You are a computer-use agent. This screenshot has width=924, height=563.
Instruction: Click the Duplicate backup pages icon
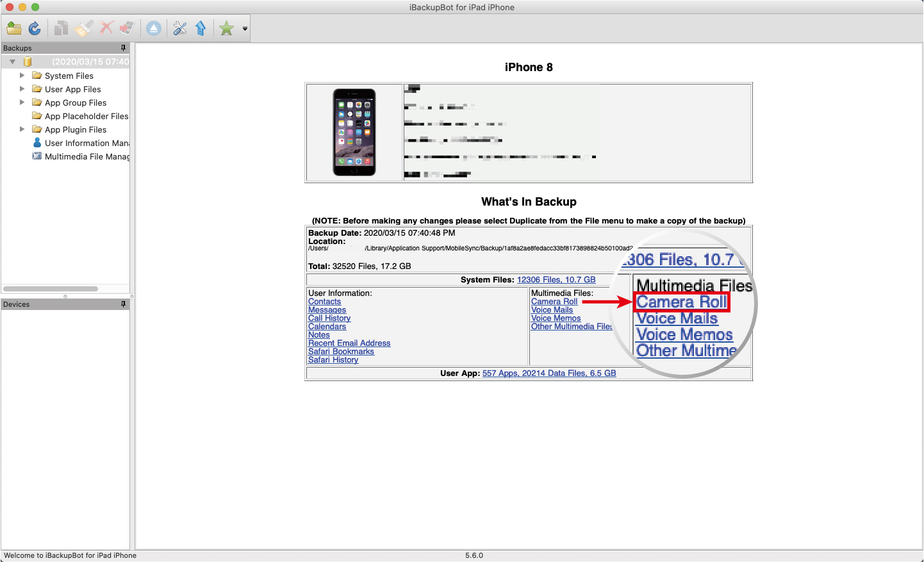click(x=62, y=28)
